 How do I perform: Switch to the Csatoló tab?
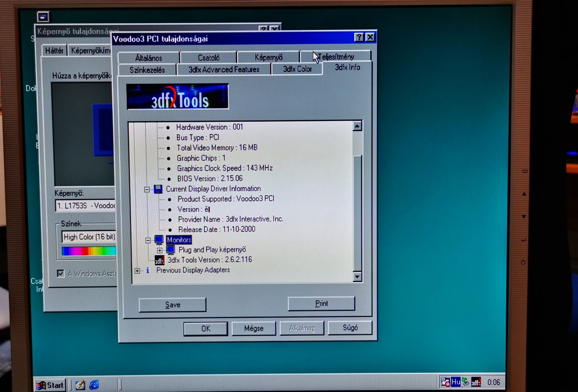(x=208, y=58)
